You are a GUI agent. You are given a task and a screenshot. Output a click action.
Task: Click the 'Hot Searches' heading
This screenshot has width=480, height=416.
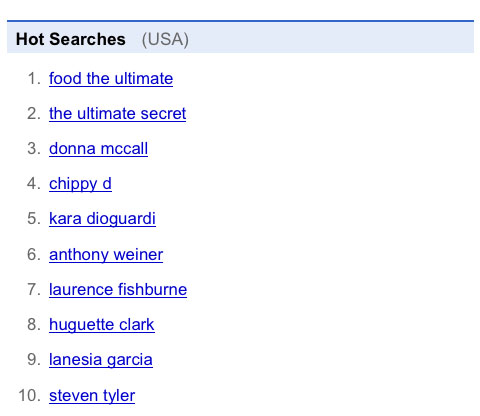click(x=71, y=39)
